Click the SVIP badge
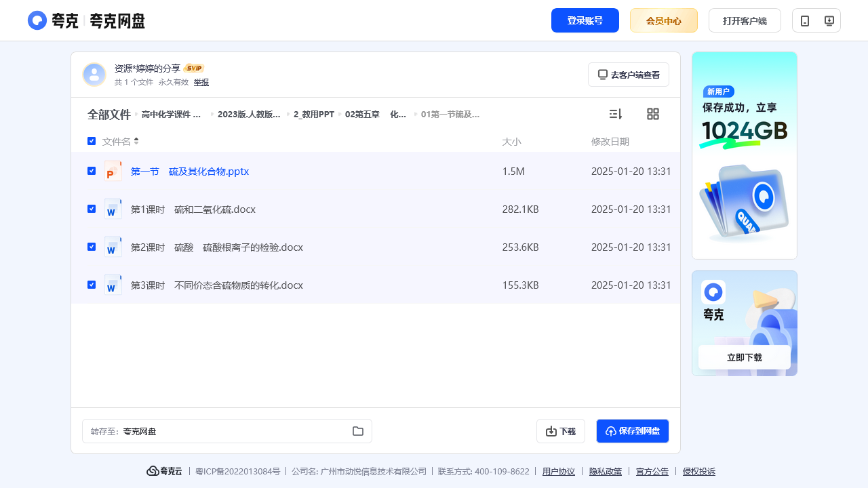This screenshot has height=488, width=868. 194,68
